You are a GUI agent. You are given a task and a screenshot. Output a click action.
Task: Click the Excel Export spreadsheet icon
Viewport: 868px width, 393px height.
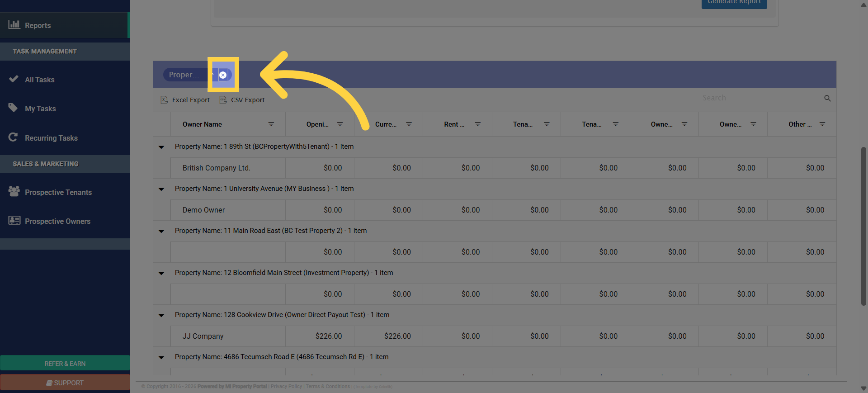164,99
